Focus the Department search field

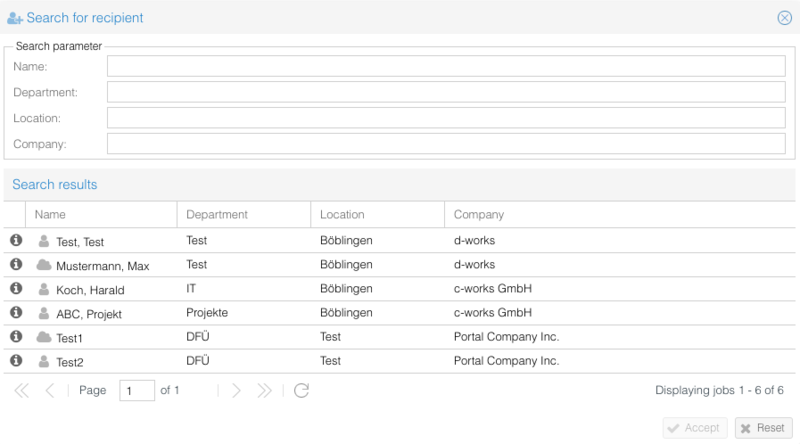tap(446, 92)
